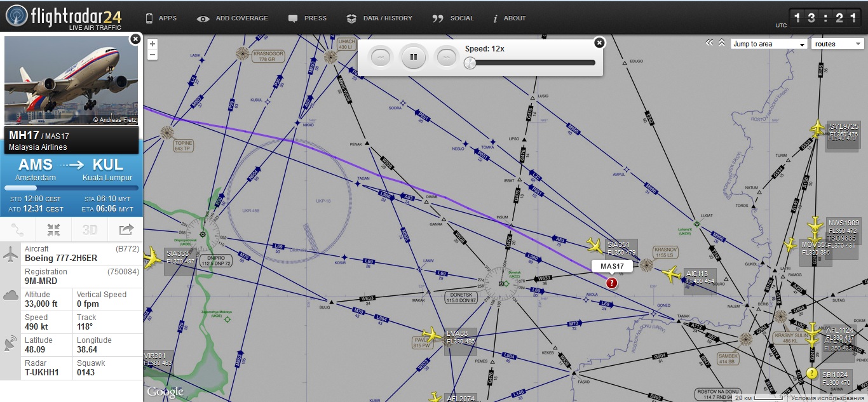Collapse panel with double left chevron

710,43
